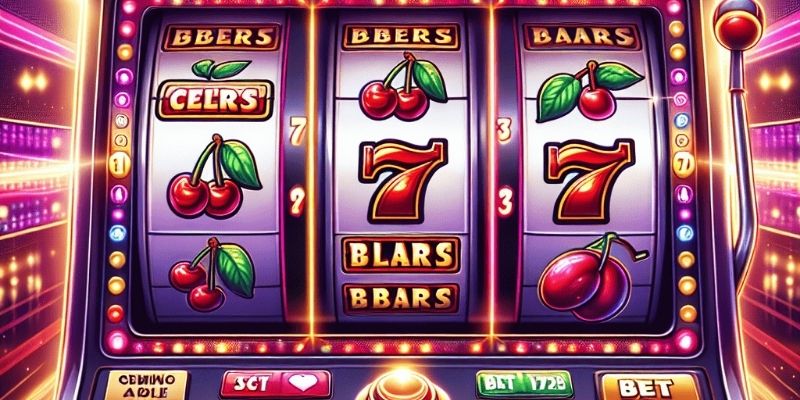The image size is (800, 400).
Task: Click single cherry on right reel top
Action: 589,90
